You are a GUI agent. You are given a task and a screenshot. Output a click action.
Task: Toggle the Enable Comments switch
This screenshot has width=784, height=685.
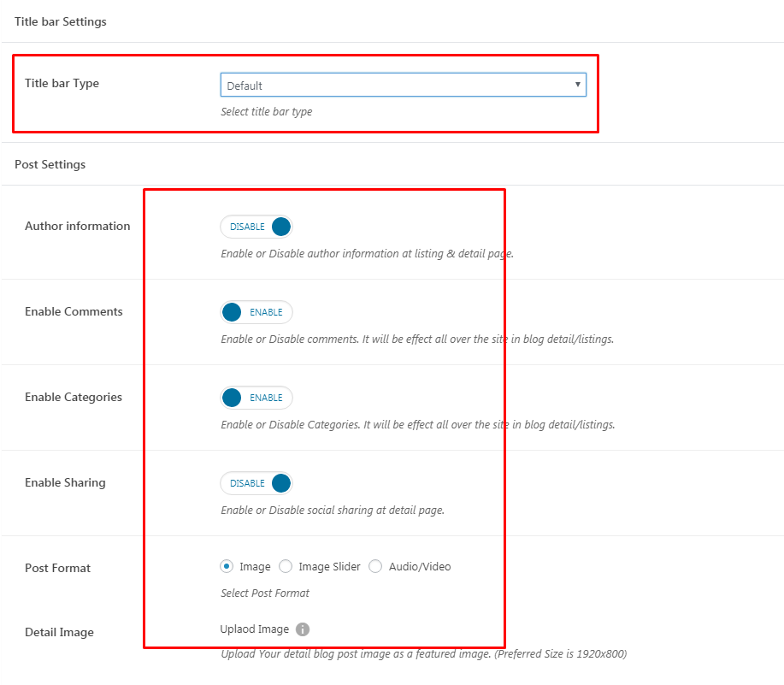tap(256, 312)
